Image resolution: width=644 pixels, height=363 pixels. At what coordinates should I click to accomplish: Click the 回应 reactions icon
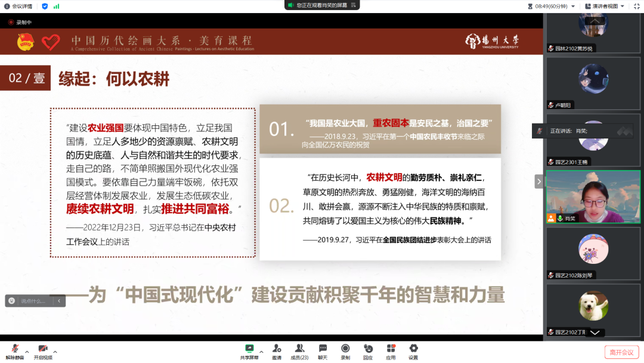[x=368, y=349]
